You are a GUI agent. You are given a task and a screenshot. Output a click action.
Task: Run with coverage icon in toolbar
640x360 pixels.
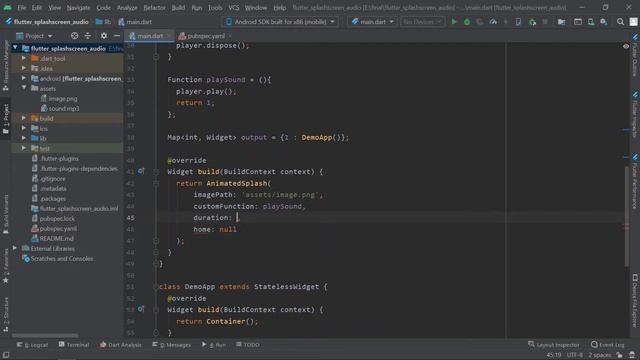(480, 22)
